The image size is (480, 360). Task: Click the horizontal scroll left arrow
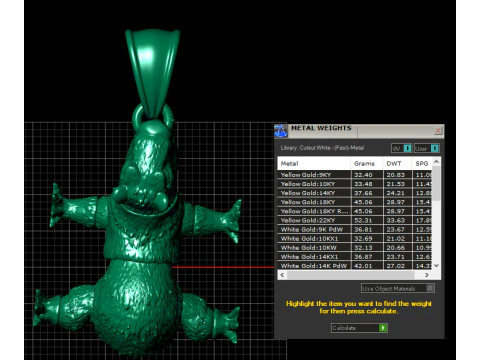point(282,275)
